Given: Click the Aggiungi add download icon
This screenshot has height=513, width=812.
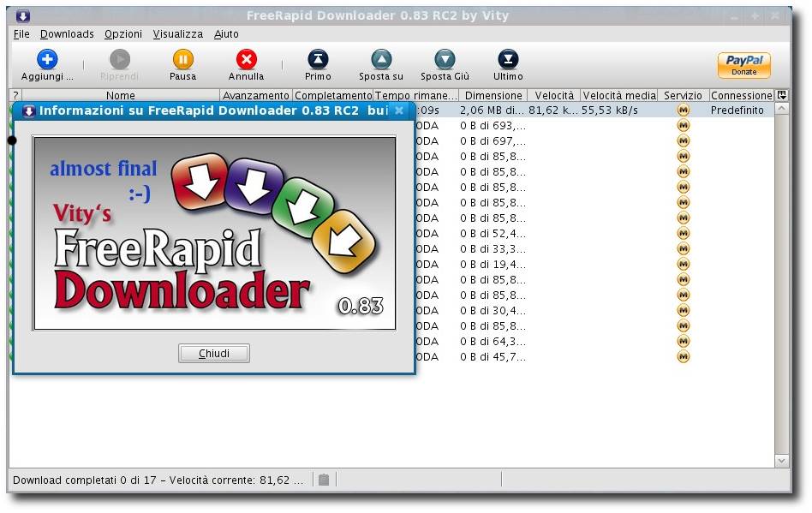Looking at the screenshot, I should (47, 59).
